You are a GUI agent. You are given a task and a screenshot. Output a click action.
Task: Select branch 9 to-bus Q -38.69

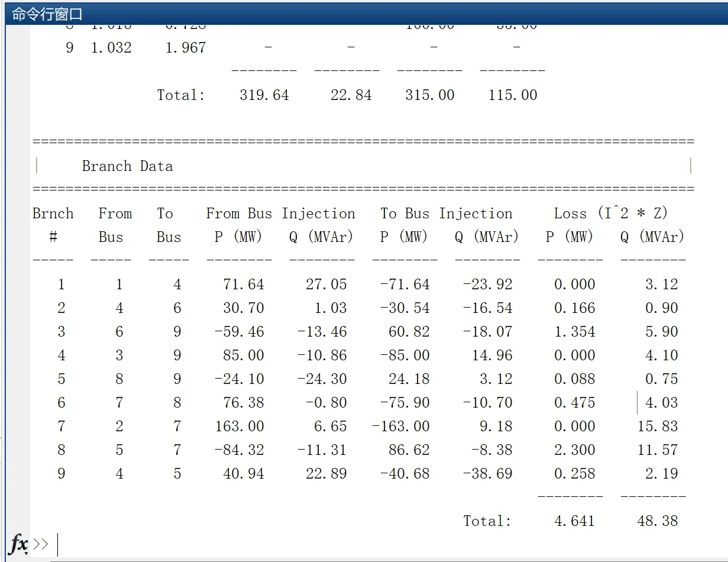[x=487, y=474]
